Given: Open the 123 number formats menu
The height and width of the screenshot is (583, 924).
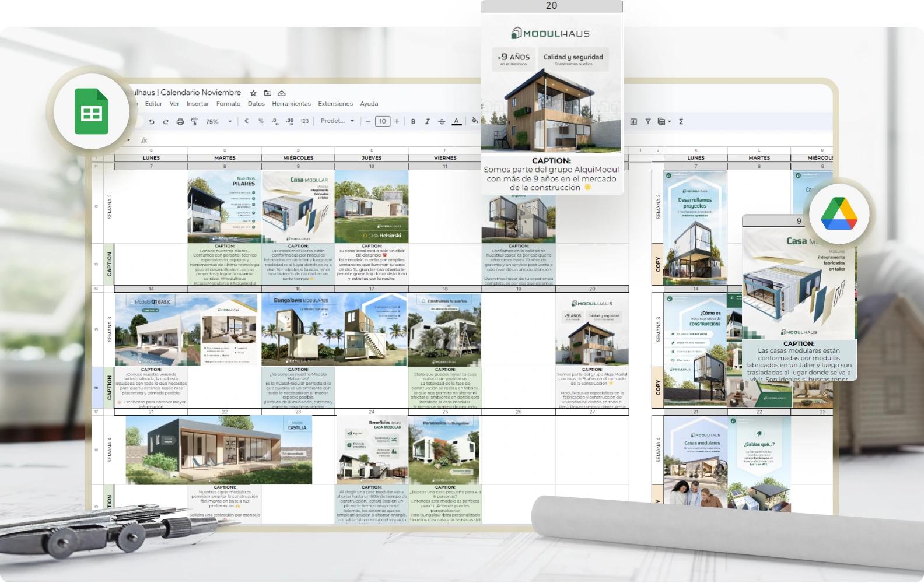Looking at the screenshot, I should (x=304, y=121).
